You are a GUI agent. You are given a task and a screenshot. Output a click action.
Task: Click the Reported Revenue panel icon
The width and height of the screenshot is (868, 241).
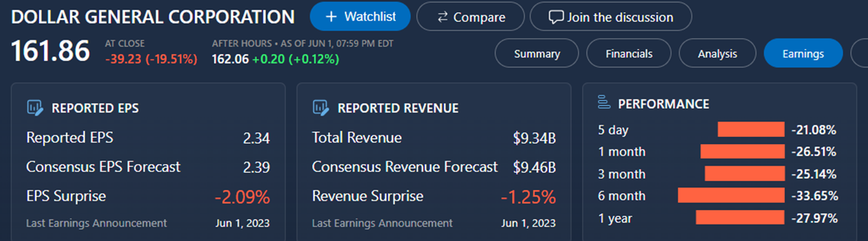pos(320,108)
